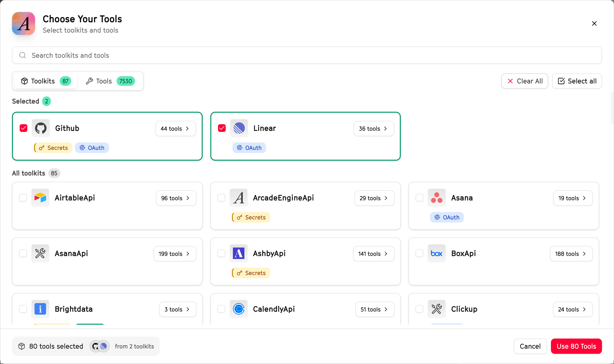Expand BoxApi's 188 tools list
The width and height of the screenshot is (614, 364).
click(x=571, y=254)
